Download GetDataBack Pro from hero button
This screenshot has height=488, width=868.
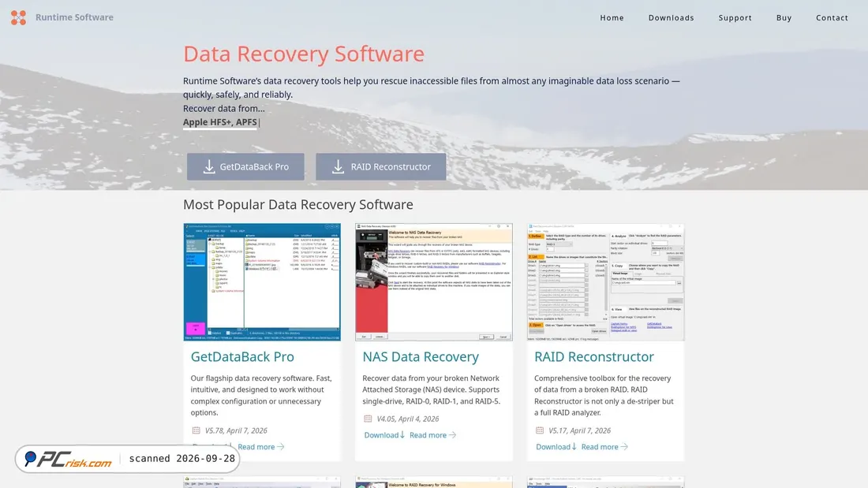click(x=245, y=166)
